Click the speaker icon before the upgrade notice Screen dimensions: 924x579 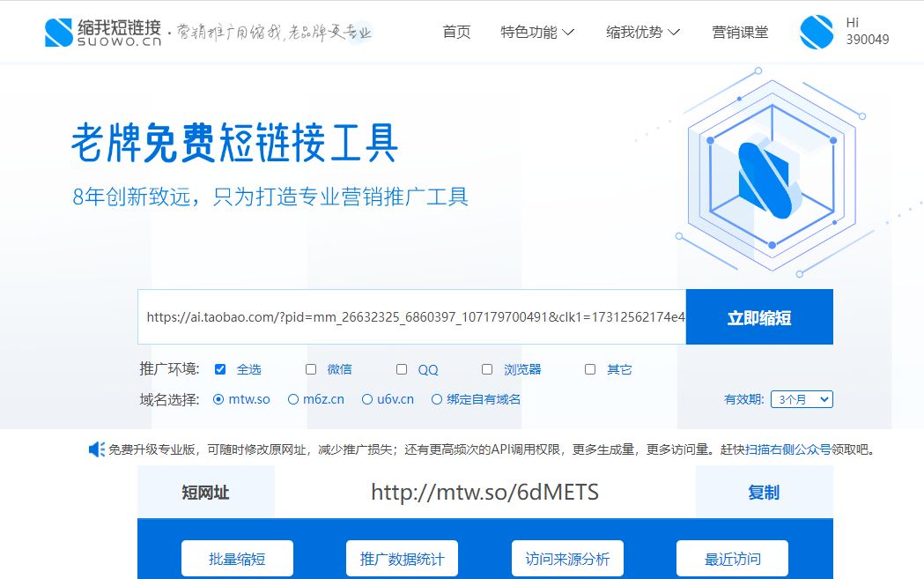[x=96, y=449]
